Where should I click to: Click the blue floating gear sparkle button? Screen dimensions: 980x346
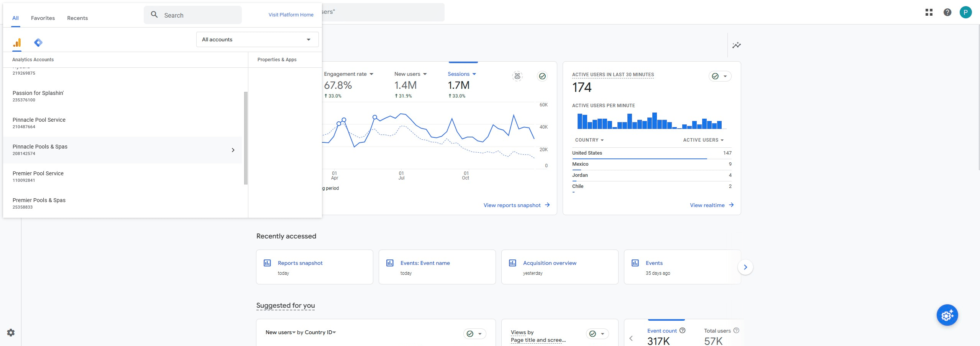(x=947, y=315)
